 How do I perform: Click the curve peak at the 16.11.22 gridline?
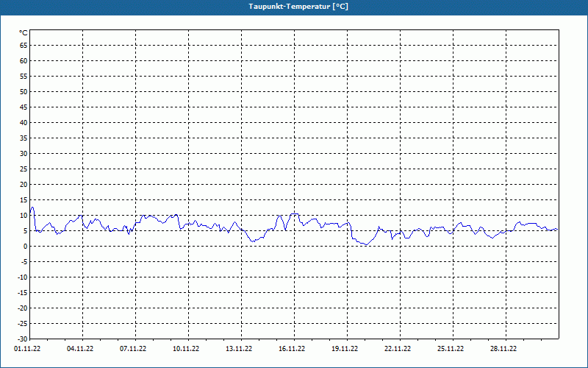295,214
